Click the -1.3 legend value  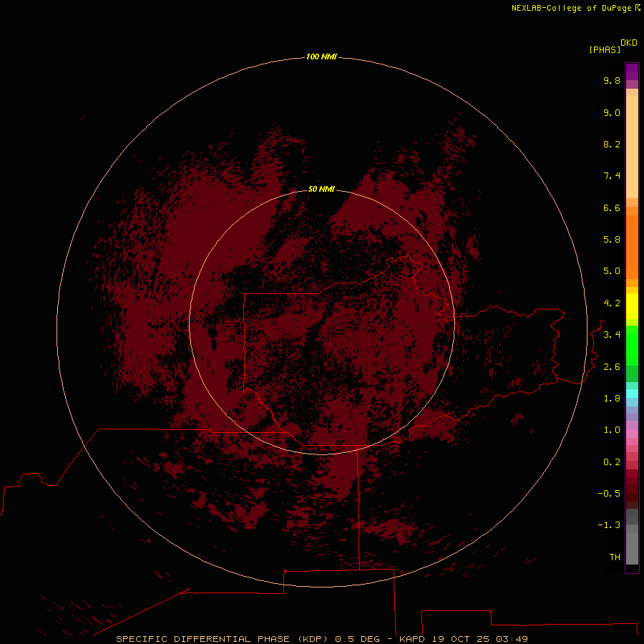point(609,525)
